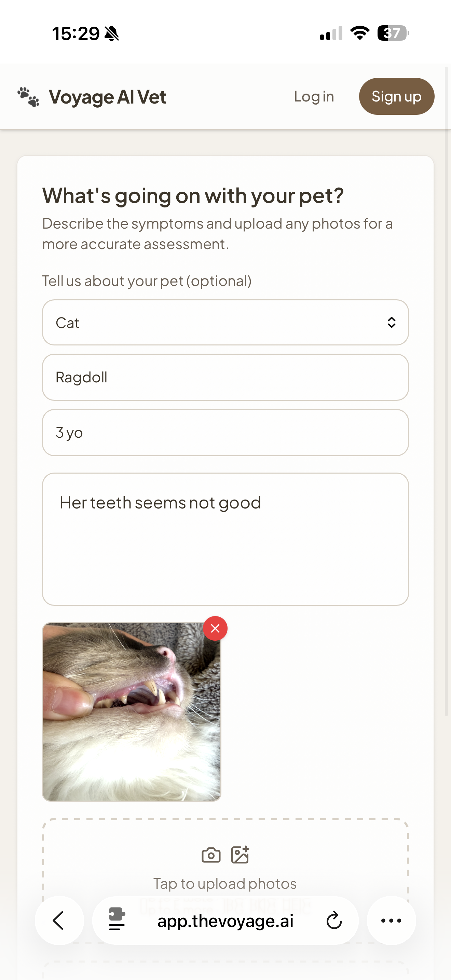Reload the page with refresh icon

pos(334,921)
